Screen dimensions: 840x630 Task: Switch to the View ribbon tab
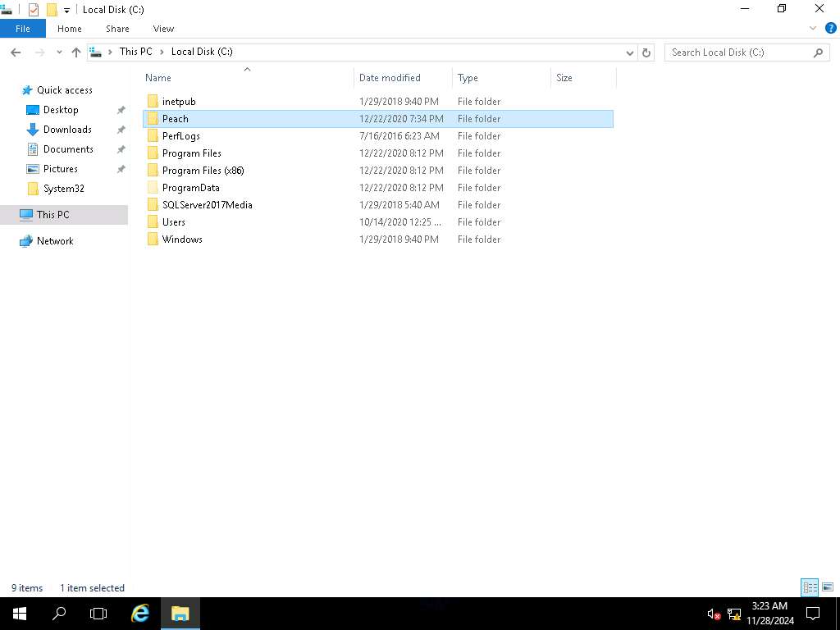(163, 29)
